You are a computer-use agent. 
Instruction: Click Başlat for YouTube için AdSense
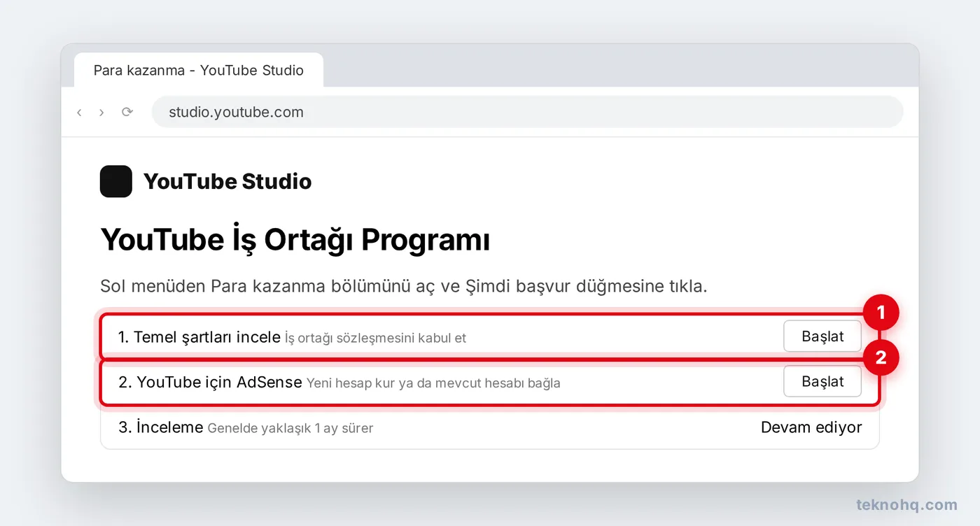click(x=822, y=382)
